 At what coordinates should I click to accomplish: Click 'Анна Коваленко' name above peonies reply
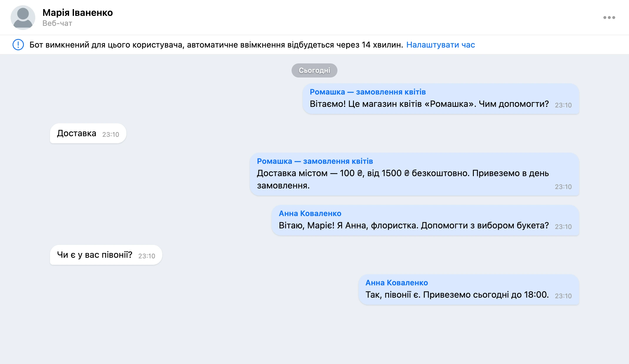tap(397, 283)
